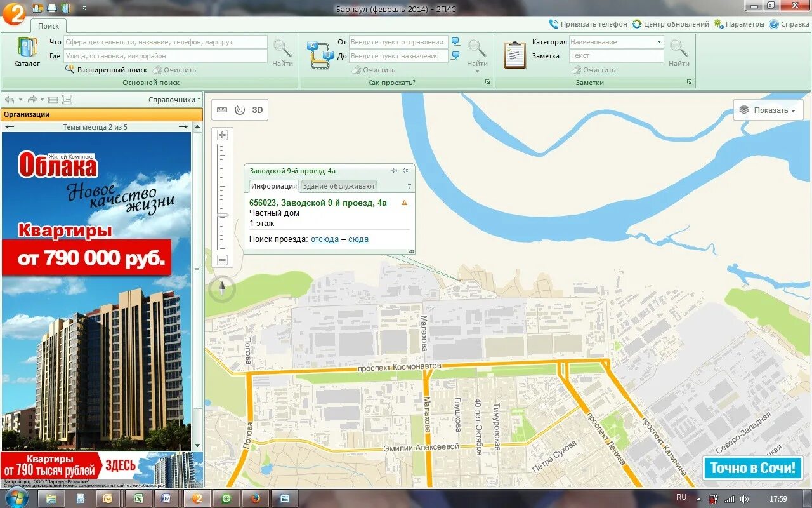Pick destination point on map icon beside До
The image size is (812, 508).
point(455,56)
